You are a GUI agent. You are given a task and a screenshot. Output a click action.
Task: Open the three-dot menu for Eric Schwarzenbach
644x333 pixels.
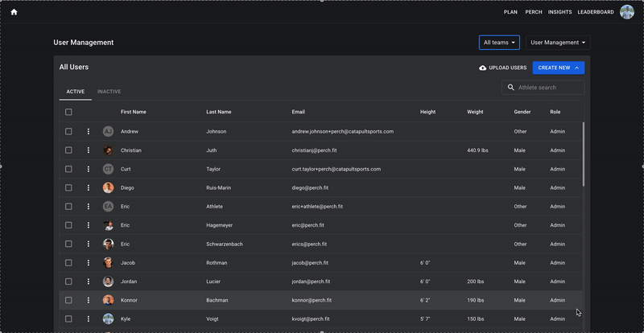pos(89,244)
